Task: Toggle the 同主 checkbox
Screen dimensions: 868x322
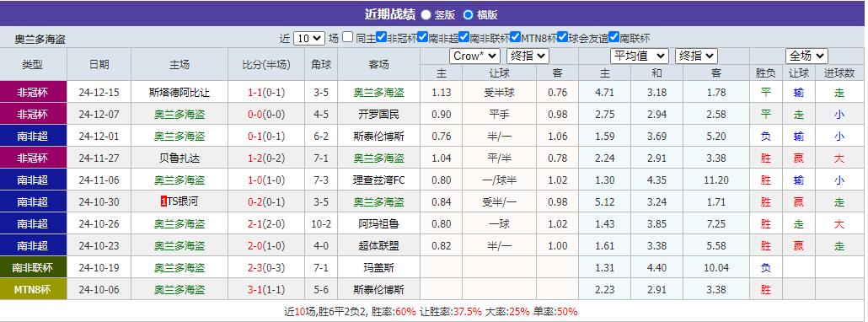Action: [348, 38]
